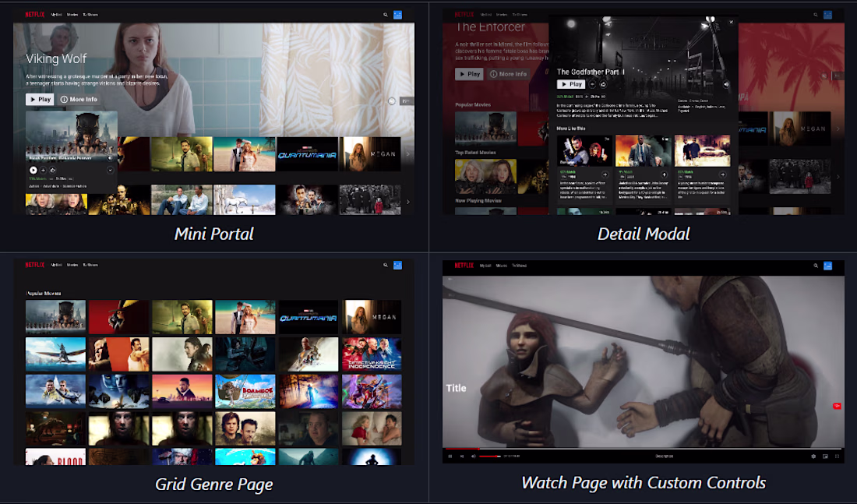
Task: Open TV Shows menu in Mini Portal panel
Action: (x=90, y=15)
